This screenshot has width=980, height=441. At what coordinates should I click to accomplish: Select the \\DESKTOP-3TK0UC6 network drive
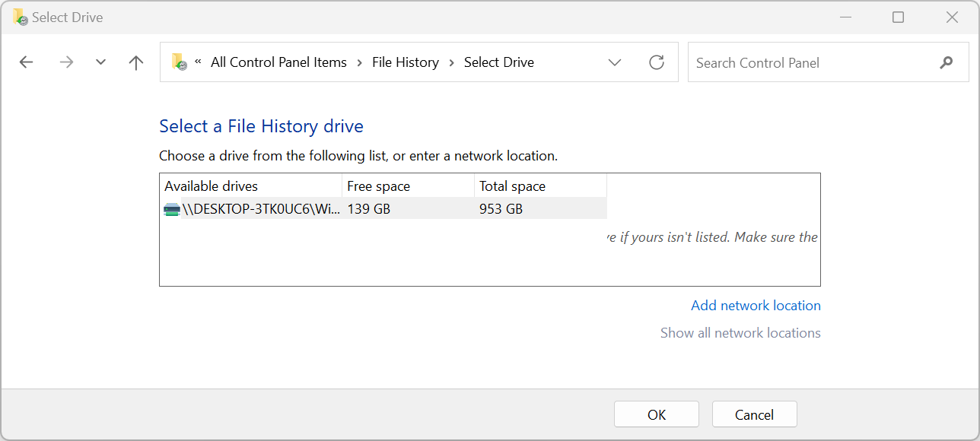(383, 209)
